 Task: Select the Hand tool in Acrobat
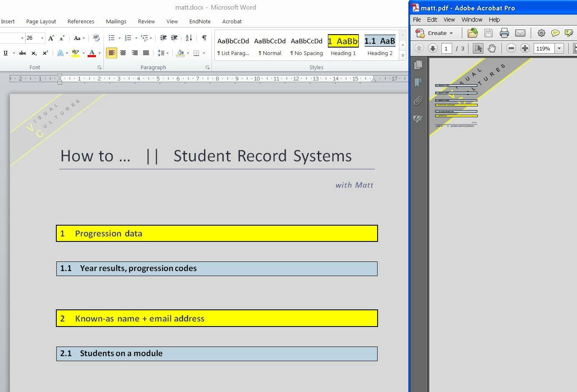(492, 48)
